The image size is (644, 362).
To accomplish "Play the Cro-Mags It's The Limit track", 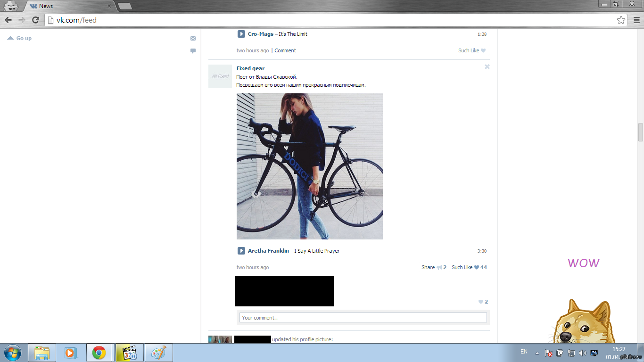I will (241, 34).
